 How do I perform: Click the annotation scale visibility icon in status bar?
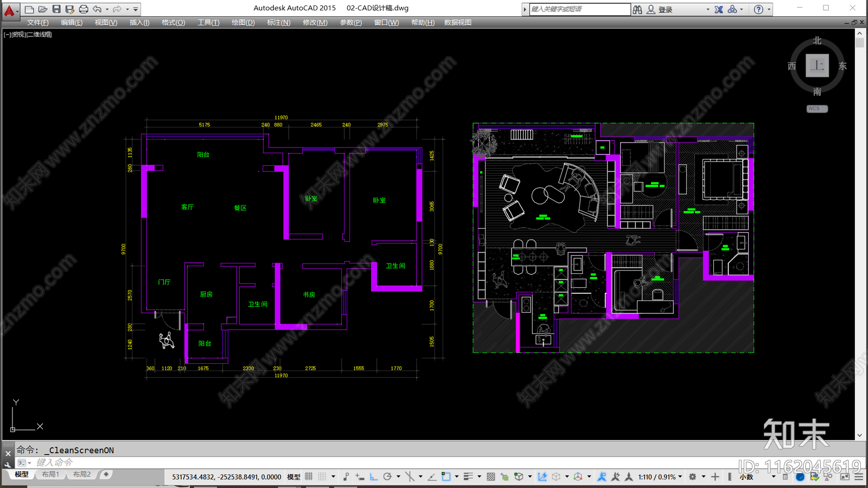(x=602, y=477)
